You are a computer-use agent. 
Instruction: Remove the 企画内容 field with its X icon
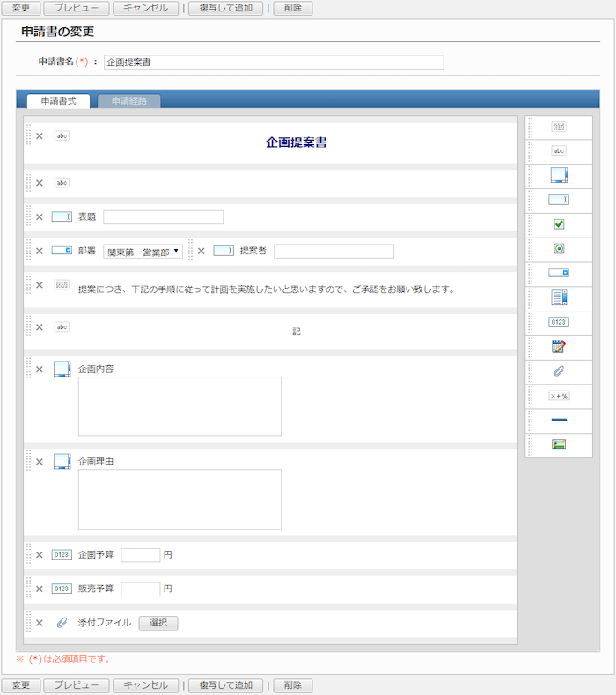(x=39, y=369)
